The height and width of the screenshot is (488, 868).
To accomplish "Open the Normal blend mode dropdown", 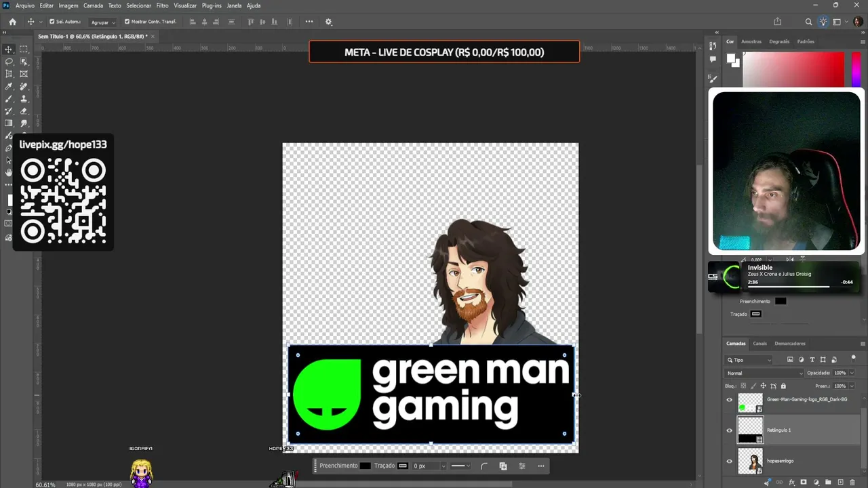I will (x=765, y=373).
